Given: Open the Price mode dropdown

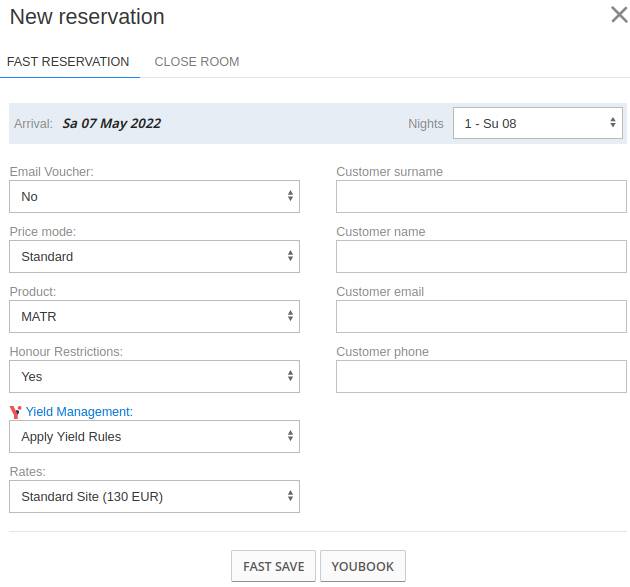Looking at the screenshot, I should (x=154, y=256).
